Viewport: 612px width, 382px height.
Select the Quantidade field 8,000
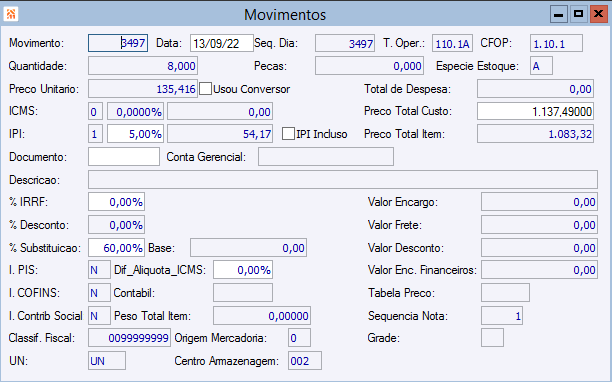(x=143, y=66)
